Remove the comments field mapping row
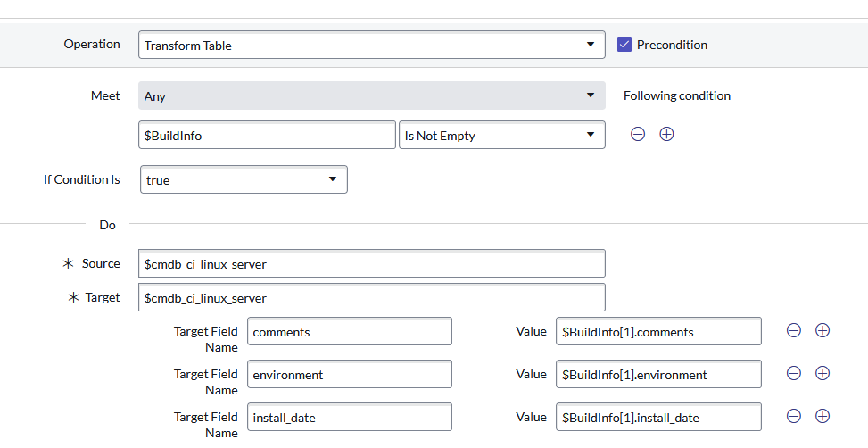 coord(794,330)
